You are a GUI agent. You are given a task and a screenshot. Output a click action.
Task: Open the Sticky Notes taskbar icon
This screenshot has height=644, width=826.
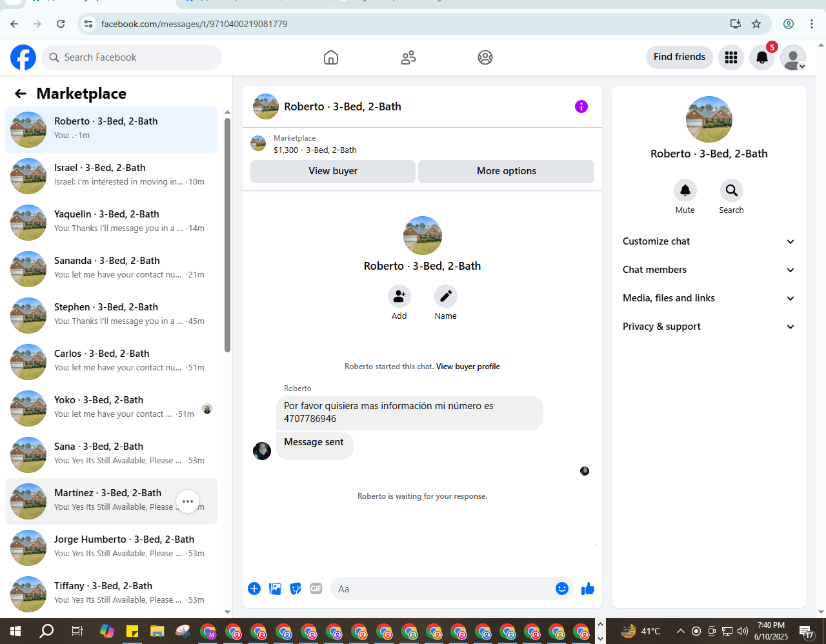tap(132, 631)
